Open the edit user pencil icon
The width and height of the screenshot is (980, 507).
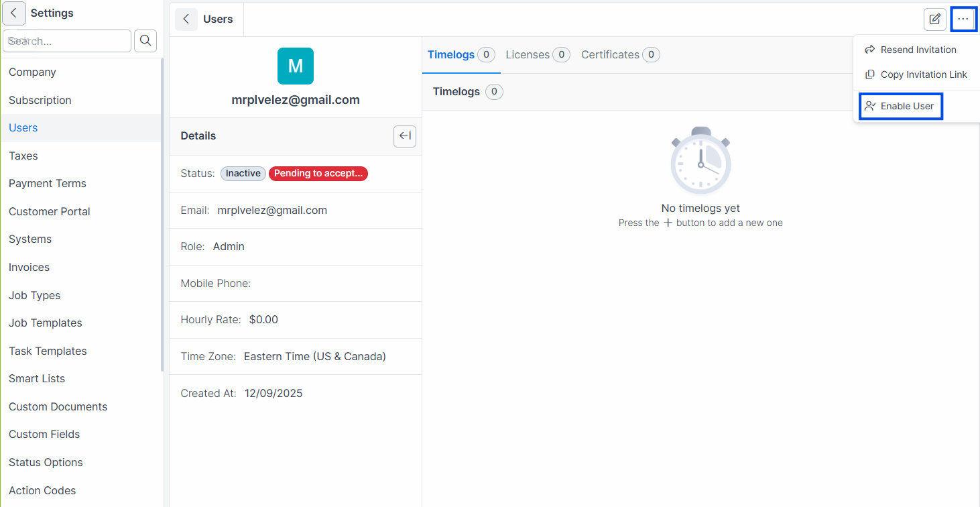(935, 19)
